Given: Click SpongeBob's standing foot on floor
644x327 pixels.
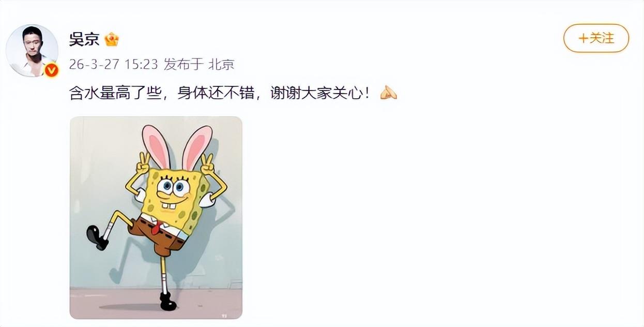Looking at the screenshot, I should (168, 302).
